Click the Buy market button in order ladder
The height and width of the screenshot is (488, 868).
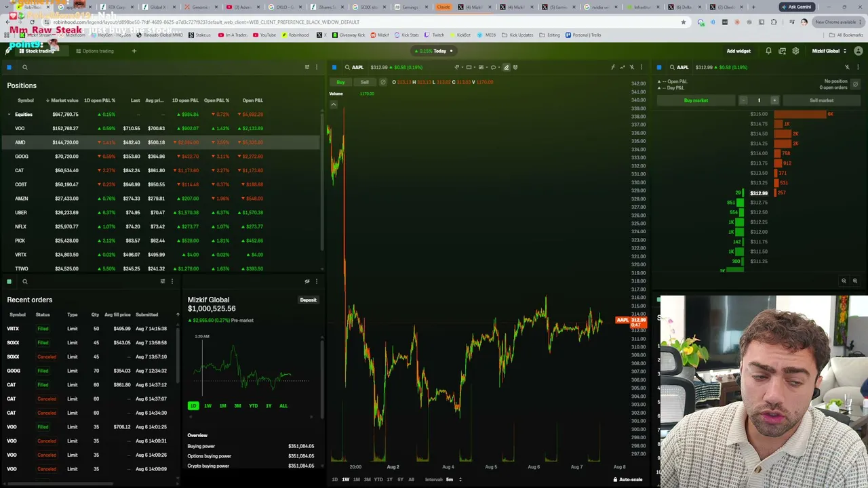[x=696, y=100]
